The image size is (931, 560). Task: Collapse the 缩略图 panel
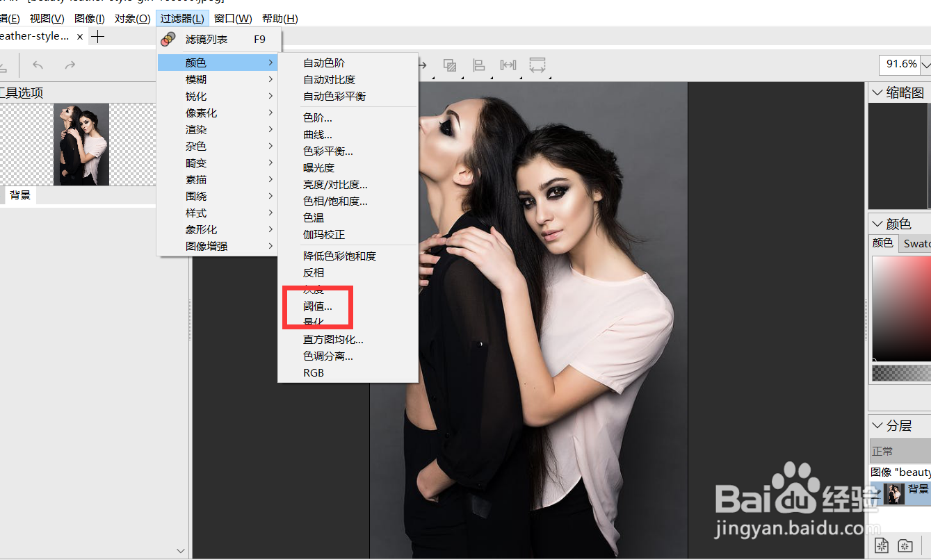877,92
